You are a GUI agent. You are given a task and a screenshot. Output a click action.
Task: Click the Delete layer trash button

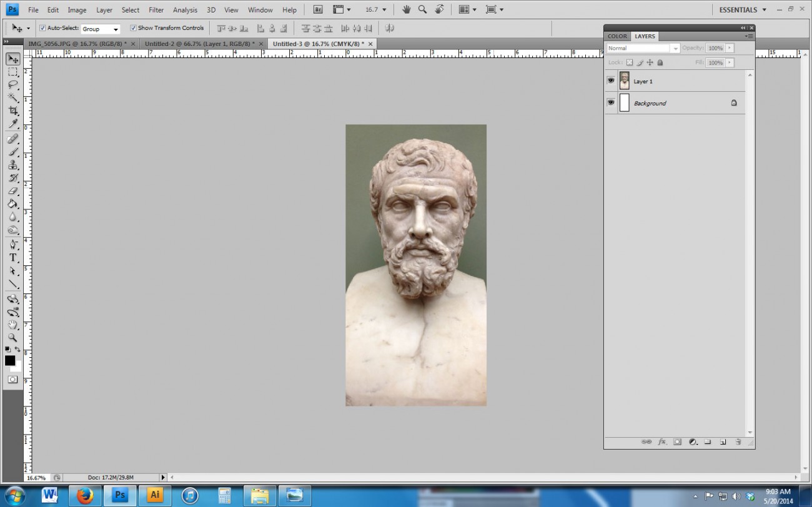click(738, 441)
